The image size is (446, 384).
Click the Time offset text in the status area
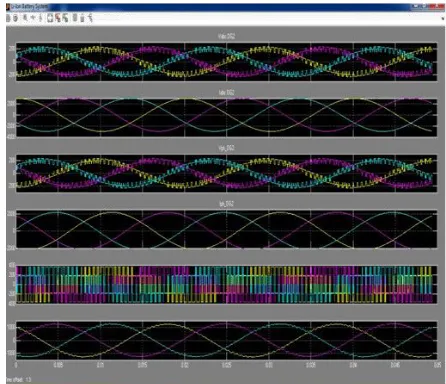18,380
